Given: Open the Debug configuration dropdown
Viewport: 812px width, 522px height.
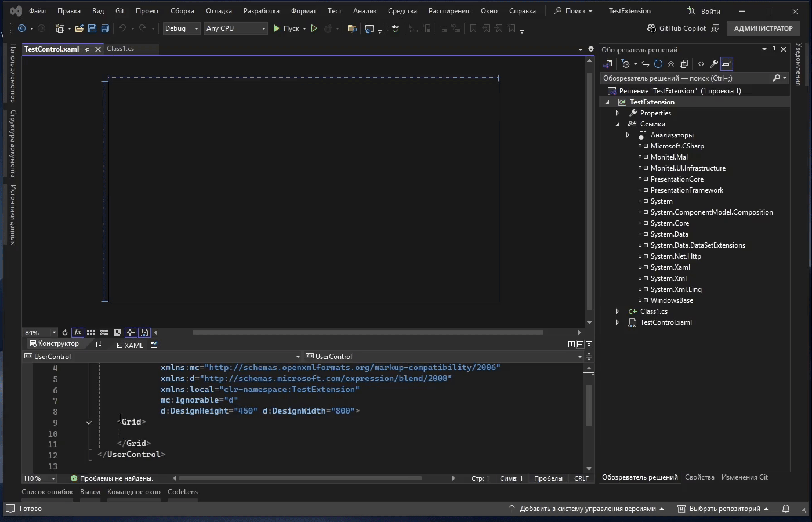Looking at the screenshot, I should pos(181,28).
